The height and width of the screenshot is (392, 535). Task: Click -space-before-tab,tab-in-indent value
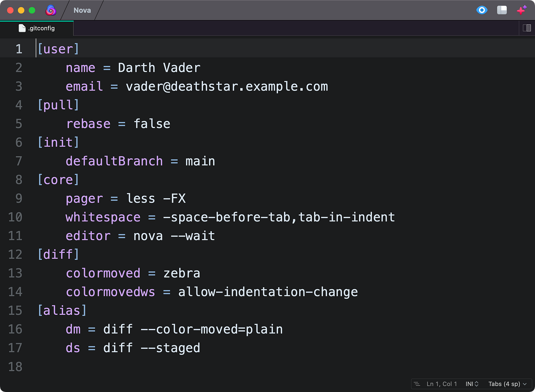279,217
